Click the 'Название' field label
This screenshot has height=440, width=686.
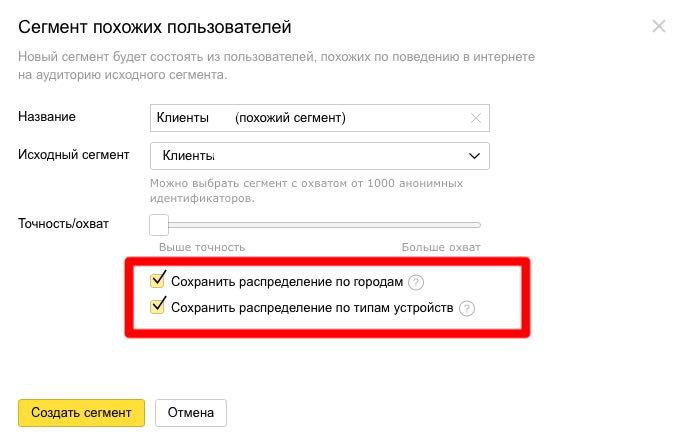(47, 117)
